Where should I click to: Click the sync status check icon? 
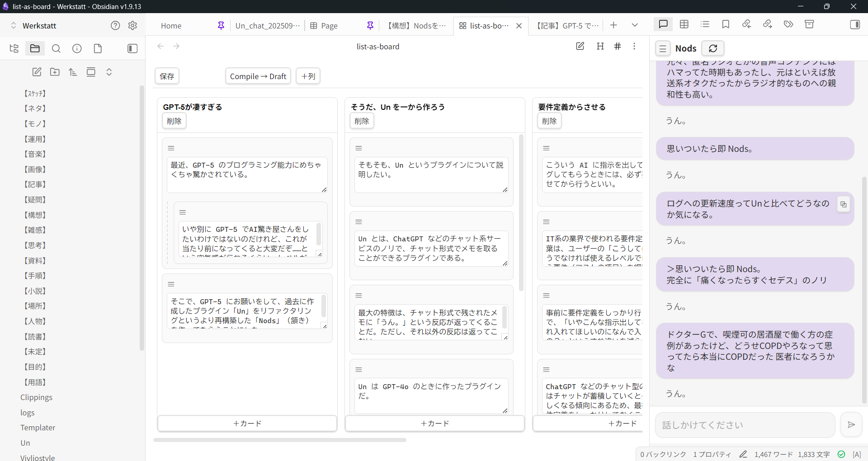[841, 454]
